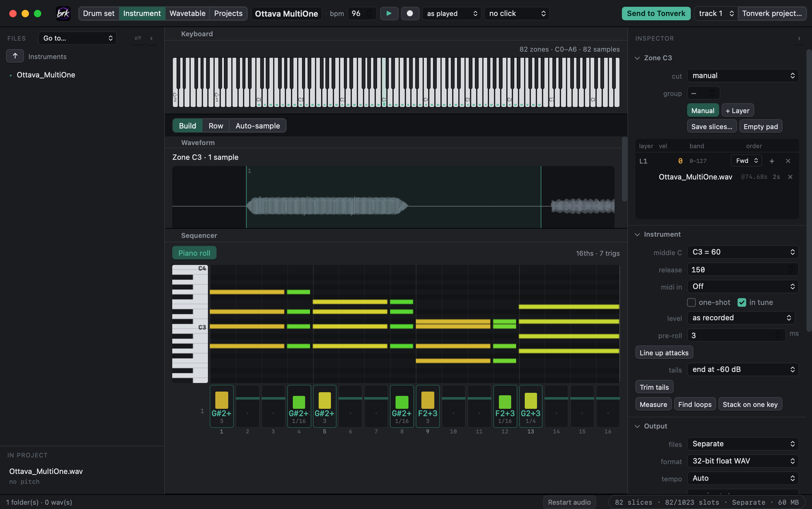
Task: Toggle the Manual slicing mode button
Action: 702,110
